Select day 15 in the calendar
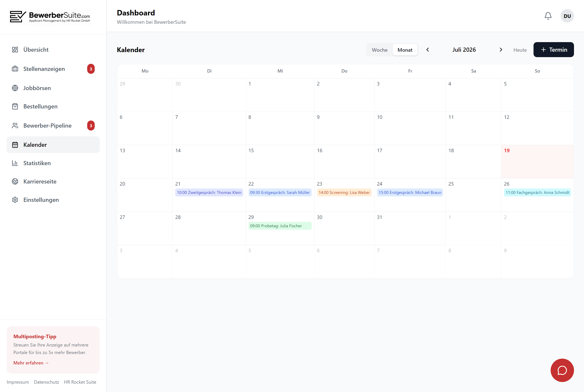This screenshot has width=584, height=392. [x=280, y=162]
